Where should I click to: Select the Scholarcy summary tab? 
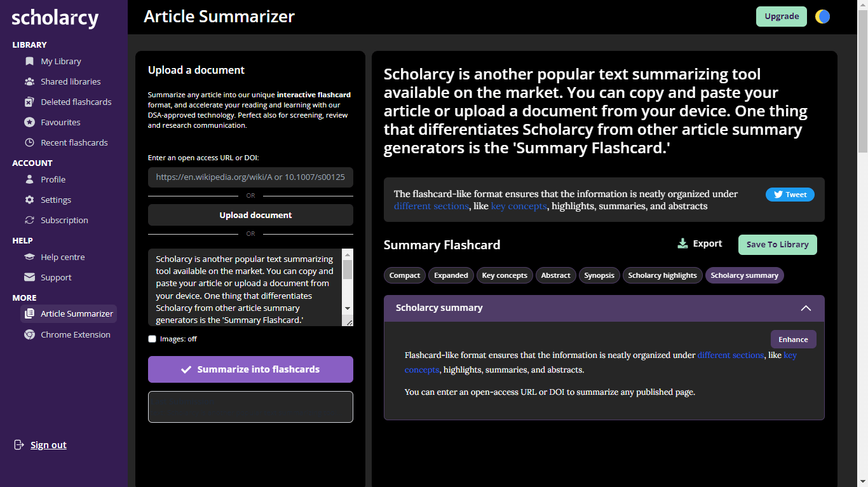[x=745, y=275]
